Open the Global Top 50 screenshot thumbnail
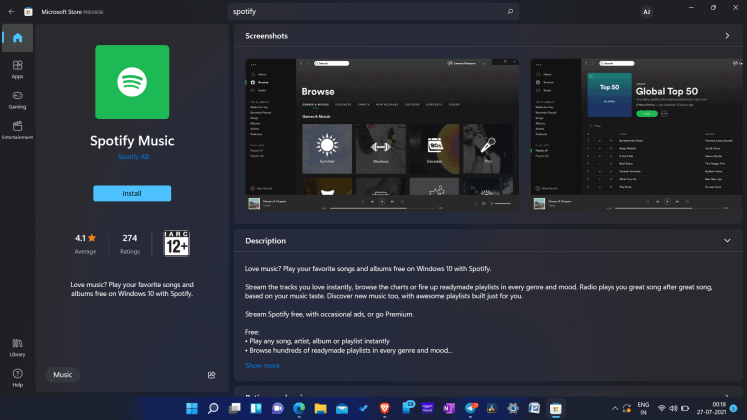This screenshot has width=747, height=420. (x=630, y=134)
